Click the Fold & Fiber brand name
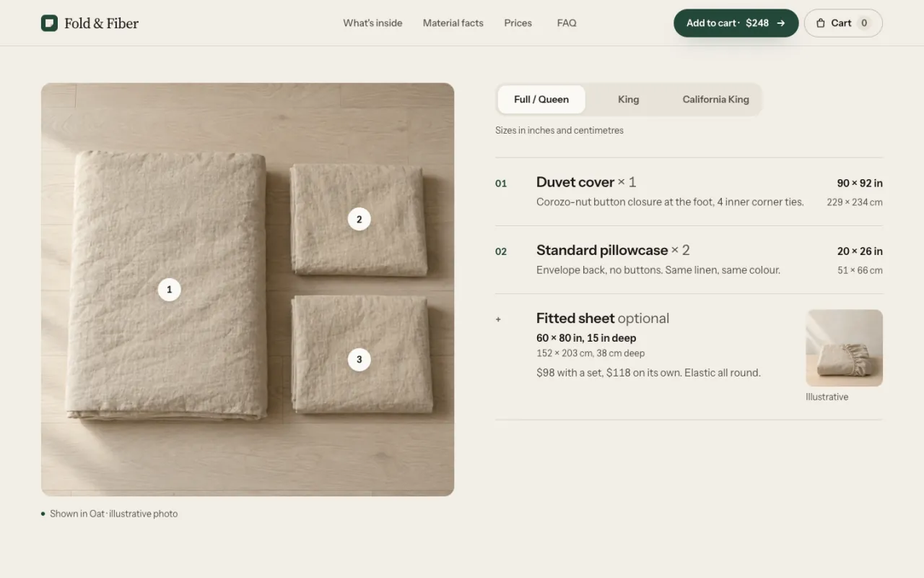Image resolution: width=924 pixels, height=578 pixels. pos(101,23)
